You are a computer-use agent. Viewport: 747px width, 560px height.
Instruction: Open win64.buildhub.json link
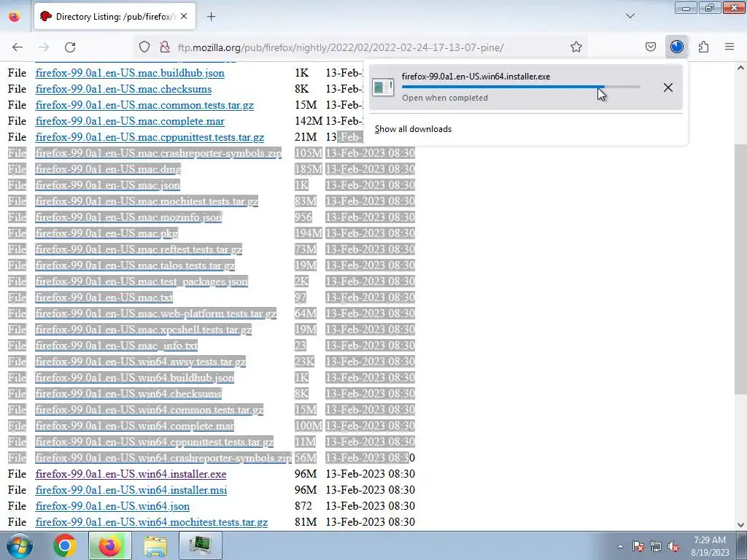pyautogui.click(x=134, y=378)
